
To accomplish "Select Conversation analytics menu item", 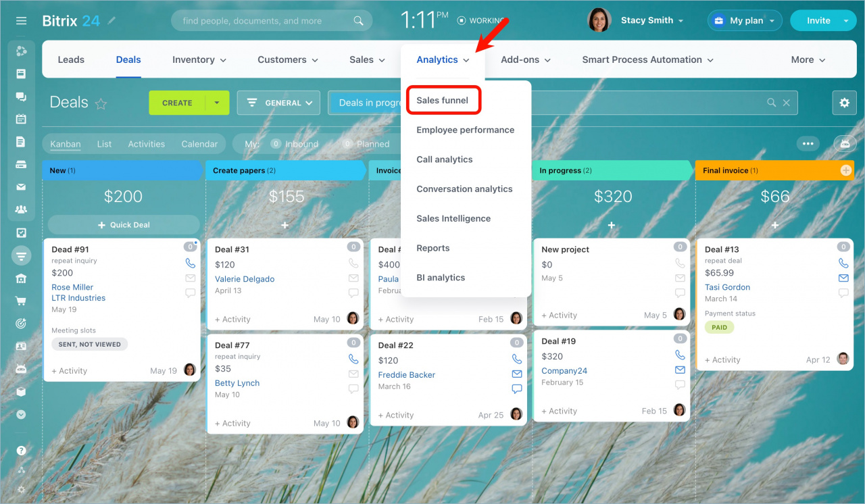I will [x=464, y=189].
